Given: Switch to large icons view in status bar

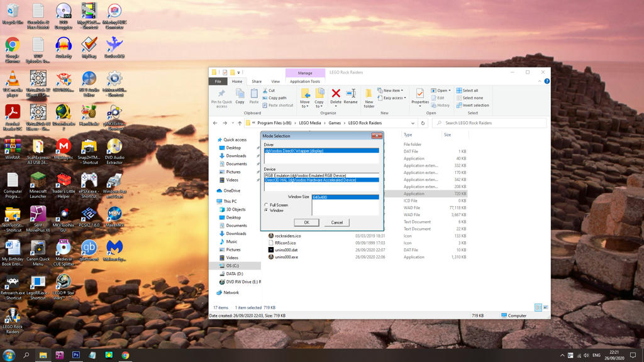Looking at the screenshot, I should (546, 307).
